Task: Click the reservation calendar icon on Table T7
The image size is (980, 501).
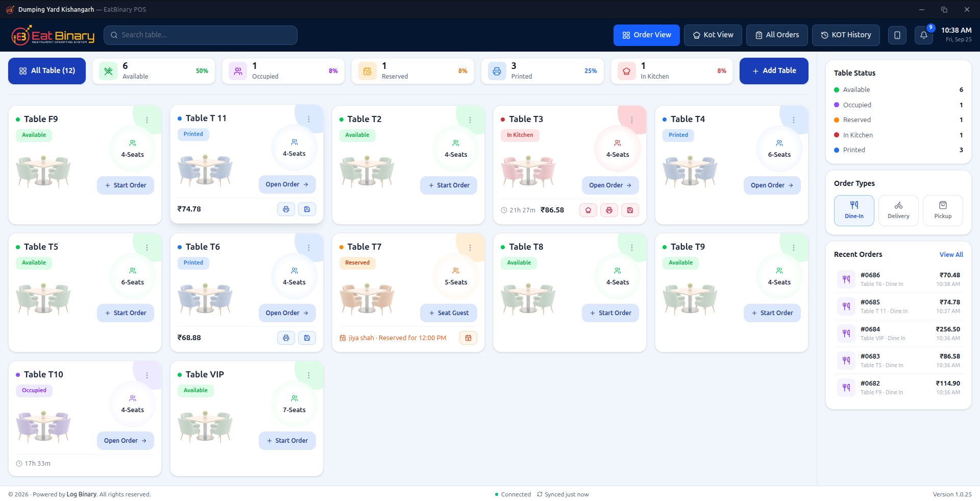Action: tap(468, 338)
